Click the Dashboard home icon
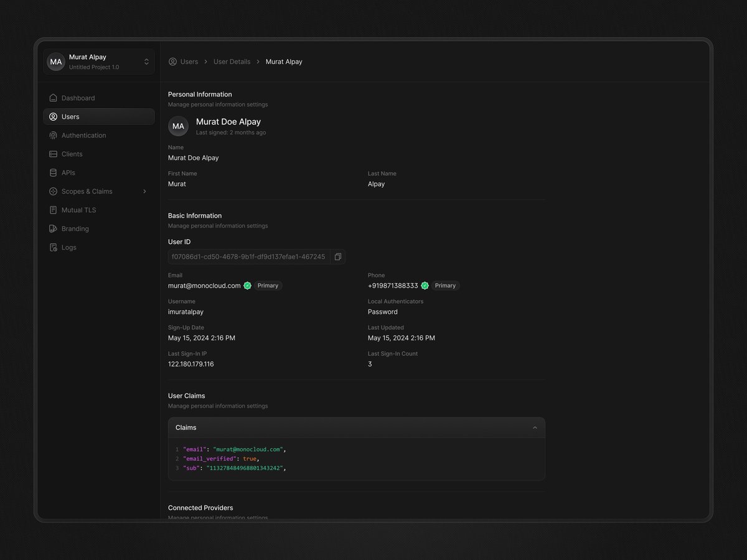Screen dimensions: 747x560 [54, 98]
